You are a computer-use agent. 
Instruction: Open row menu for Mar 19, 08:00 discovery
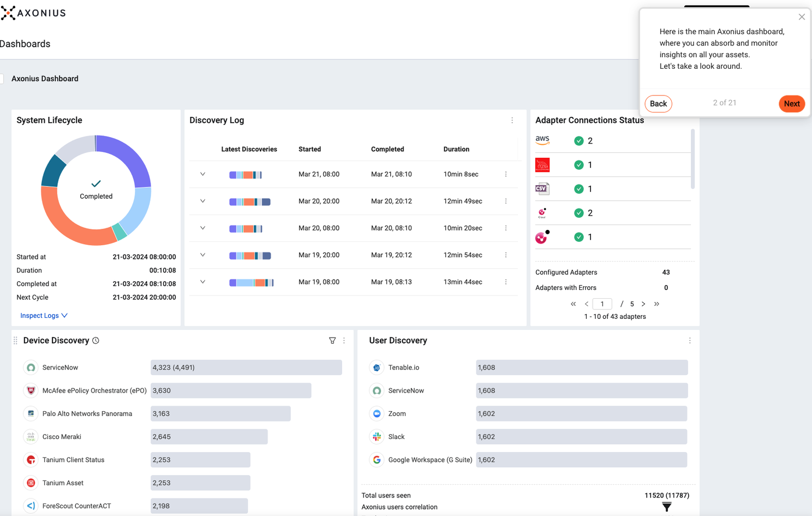[x=506, y=282]
